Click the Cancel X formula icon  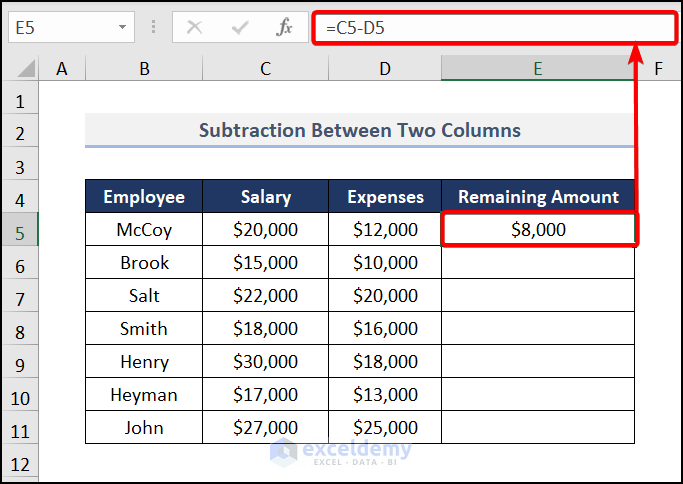point(195,27)
